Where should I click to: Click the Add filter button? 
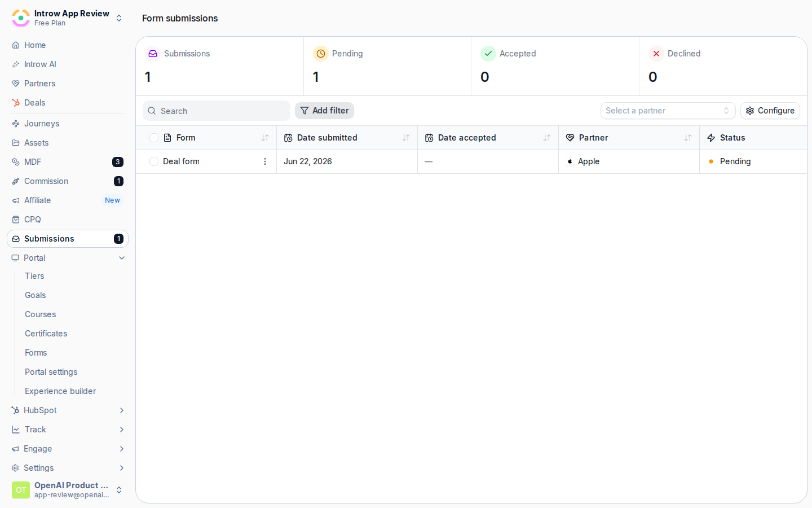[324, 111]
